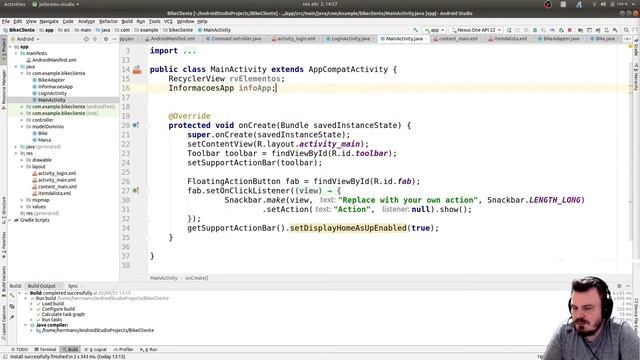Open the Logcat tool window
The width and height of the screenshot is (640, 360).
tap(96, 350)
